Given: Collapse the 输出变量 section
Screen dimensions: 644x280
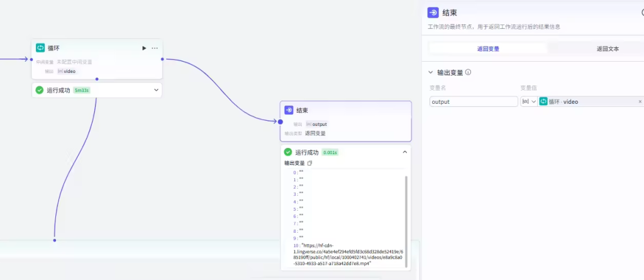Looking at the screenshot, I should click(430, 72).
